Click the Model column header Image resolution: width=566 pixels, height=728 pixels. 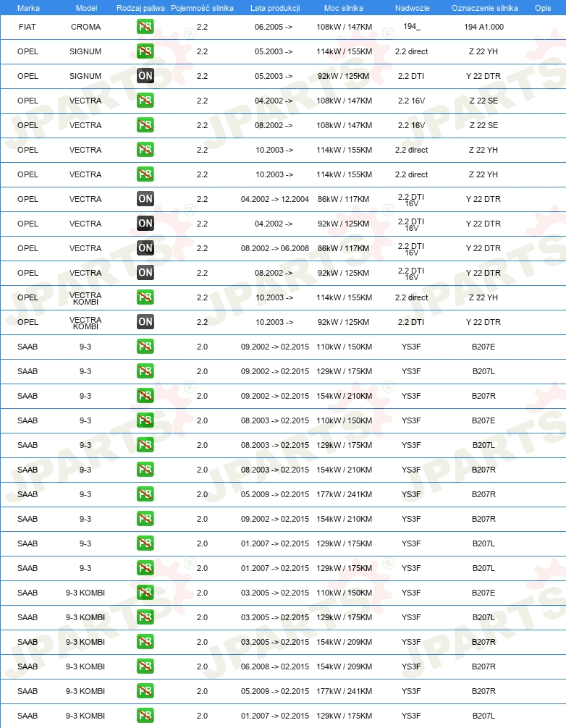coord(86,8)
